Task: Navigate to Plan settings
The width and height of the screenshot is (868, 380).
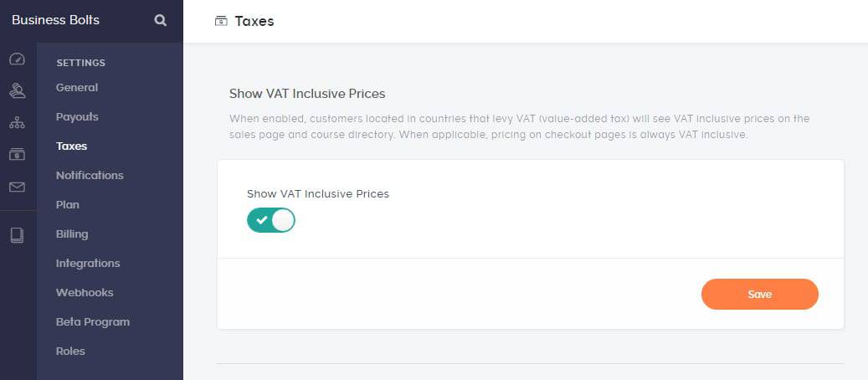Action: pyautogui.click(x=68, y=205)
